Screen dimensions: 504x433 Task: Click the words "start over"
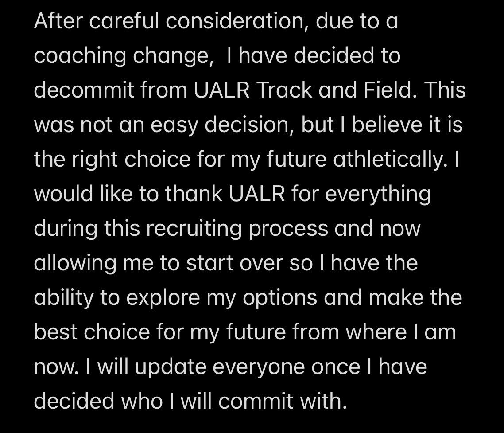pyautogui.click(x=235, y=264)
